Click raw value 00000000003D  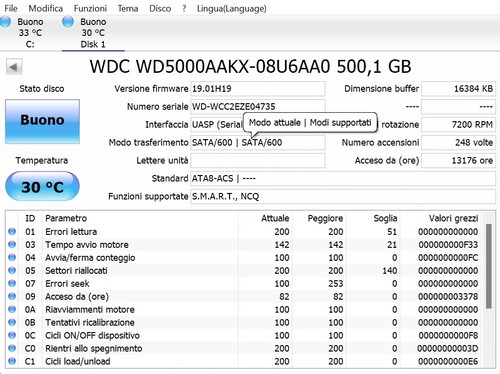point(448,348)
